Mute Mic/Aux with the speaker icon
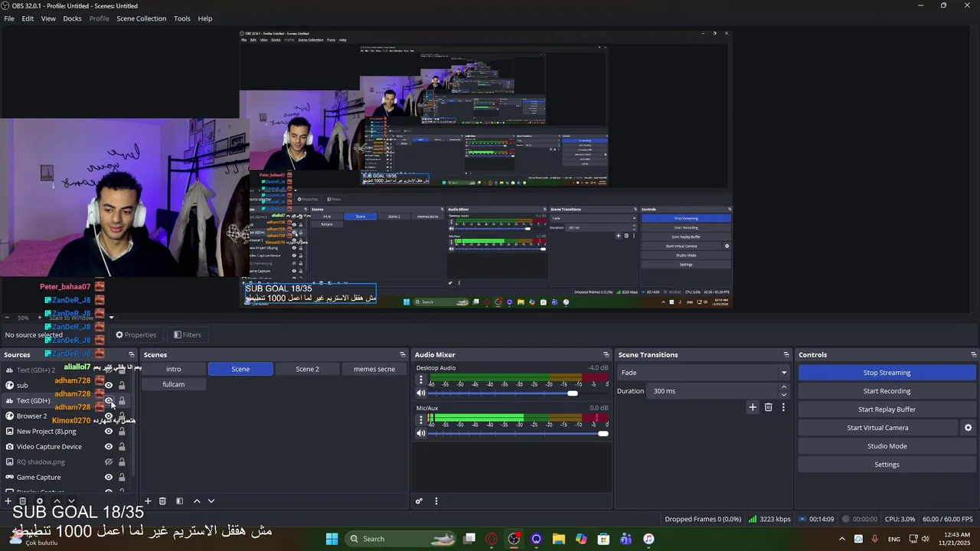Image resolution: width=980 pixels, height=551 pixels. (420, 433)
